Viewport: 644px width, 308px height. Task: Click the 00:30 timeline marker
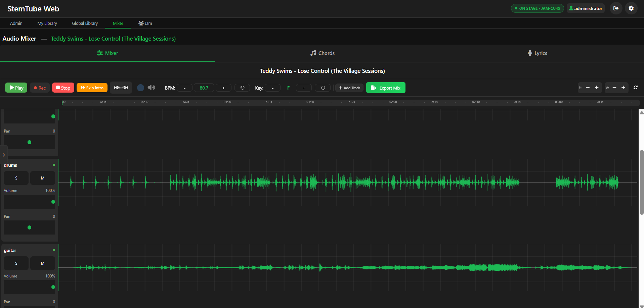point(144,102)
